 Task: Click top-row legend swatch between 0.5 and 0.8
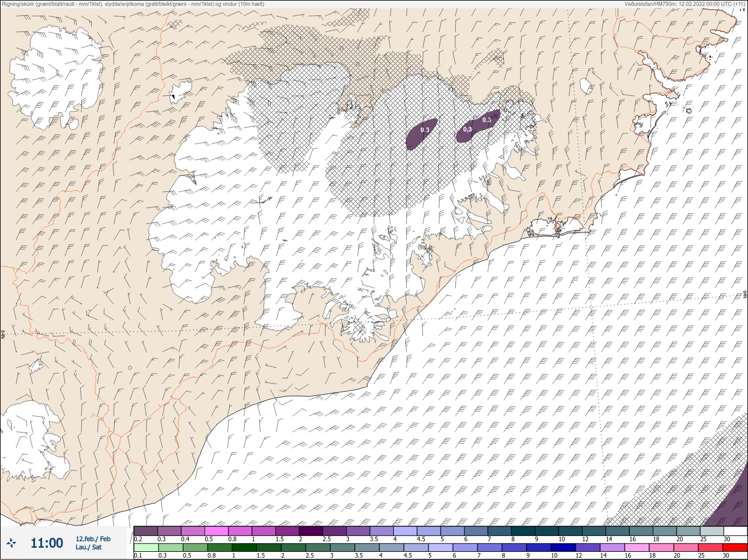click(217, 531)
